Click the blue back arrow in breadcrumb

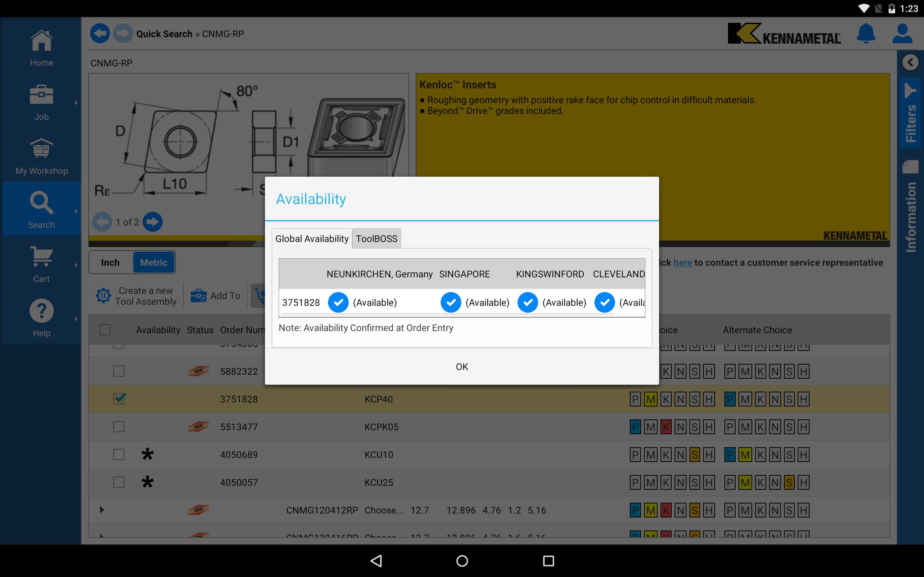click(x=100, y=34)
